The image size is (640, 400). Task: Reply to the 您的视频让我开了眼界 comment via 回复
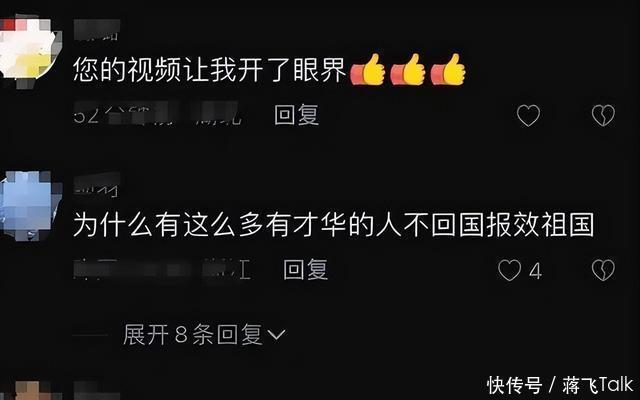click(296, 115)
